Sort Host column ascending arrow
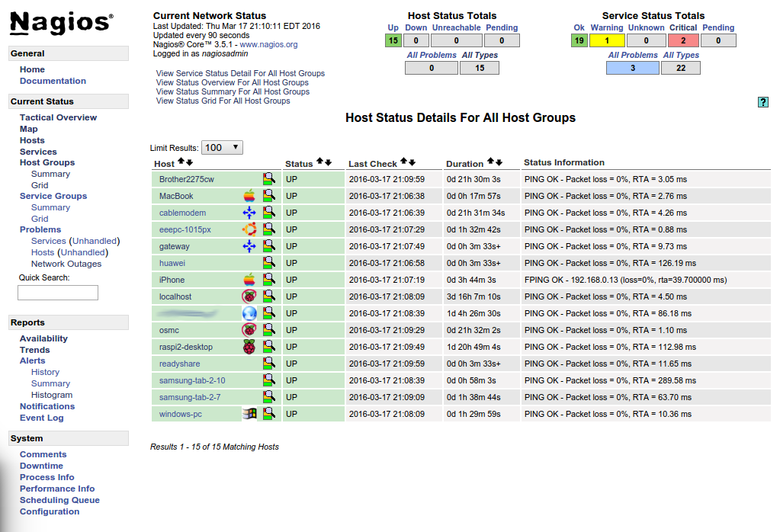 pyautogui.click(x=181, y=161)
